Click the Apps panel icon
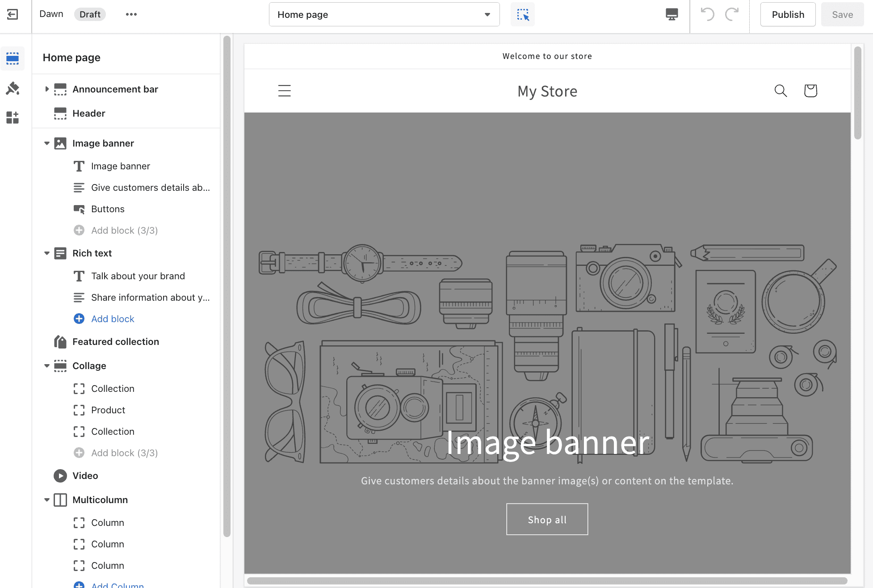The image size is (873, 588). [13, 117]
